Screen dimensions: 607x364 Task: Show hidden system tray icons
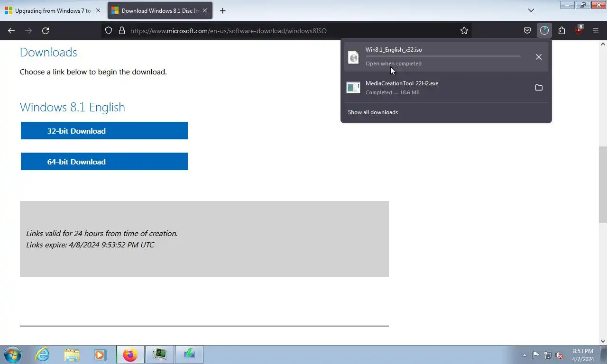524,355
